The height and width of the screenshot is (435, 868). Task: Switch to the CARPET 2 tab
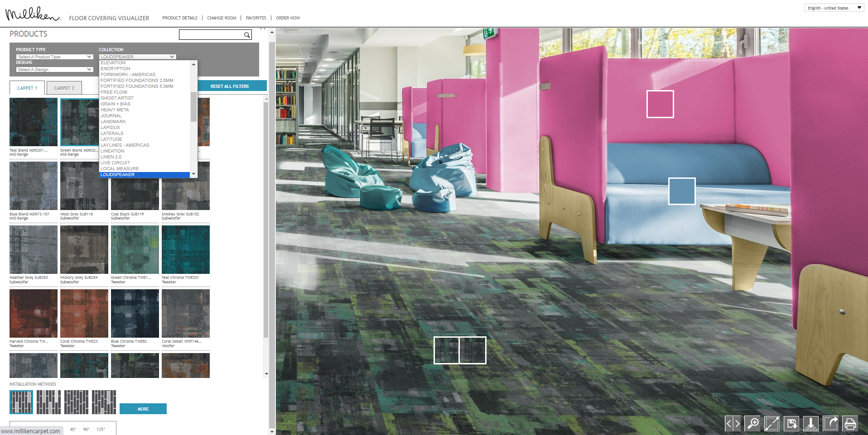64,88
